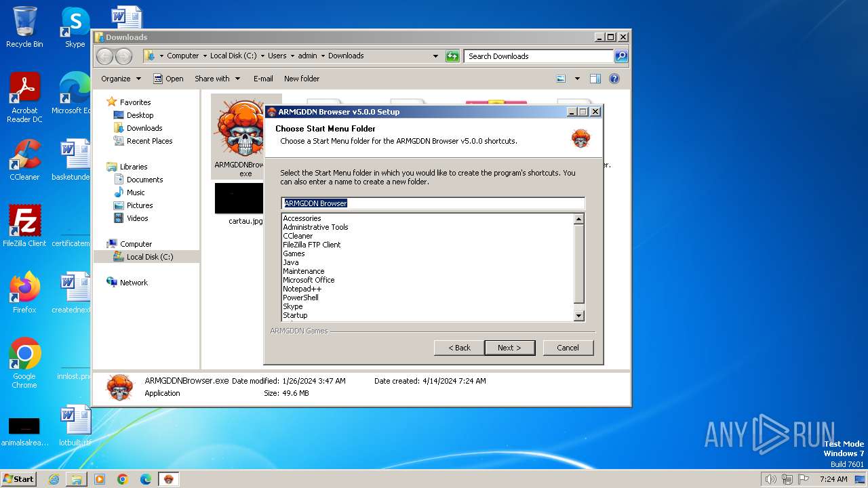Click Next in the setup wizard
The image size is (868, 488).
pos(509,348)
